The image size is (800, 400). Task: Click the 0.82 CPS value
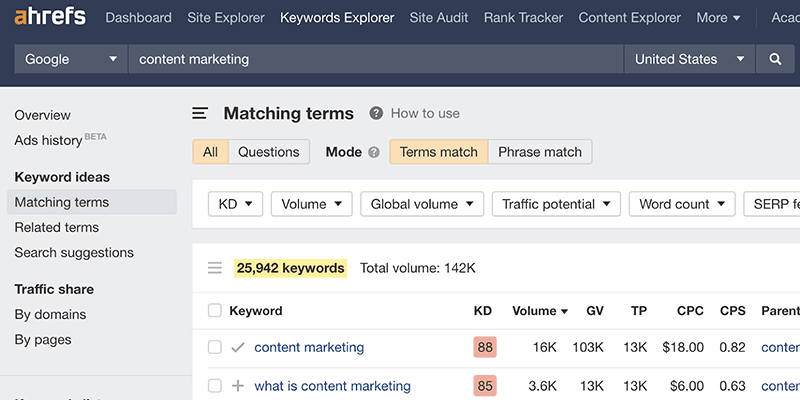pos(733,347)
